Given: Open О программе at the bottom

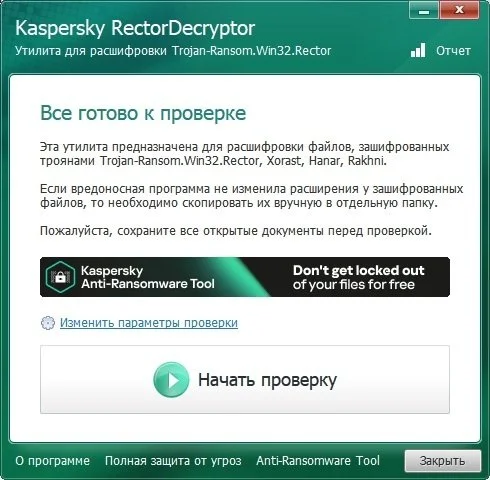Looking at the screenshot, I should click(53, 461).
